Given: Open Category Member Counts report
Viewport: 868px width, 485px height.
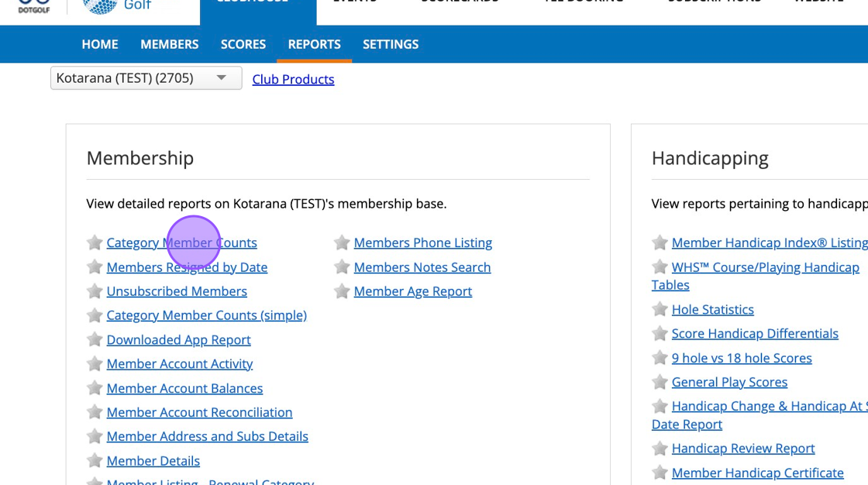Looking at the screenshot, I should 181,242.
